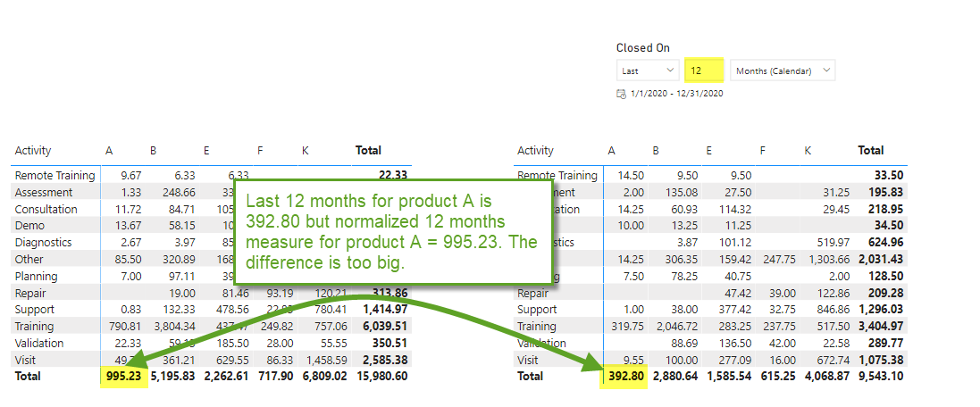
Task: Click the Total column header in right table
Action: pyautogui.click(x=871, y=151)
